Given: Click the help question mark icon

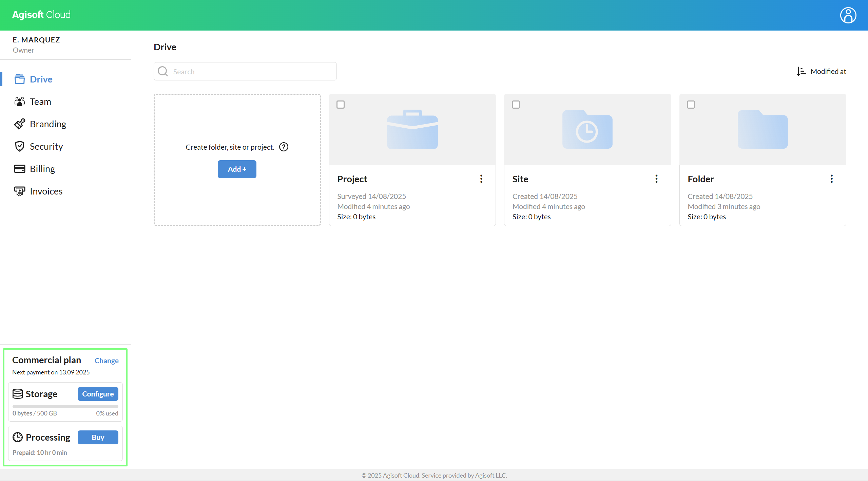Looking at the screenshot, I should [x=284, y=147].
